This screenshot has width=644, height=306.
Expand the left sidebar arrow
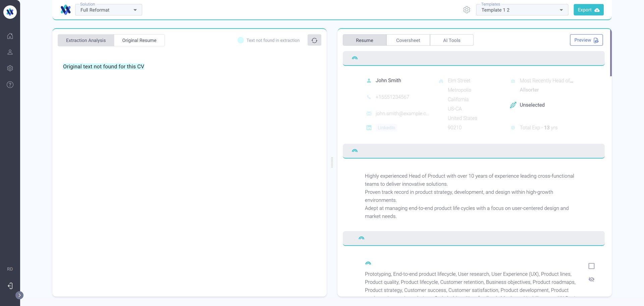tap(19, 295)
